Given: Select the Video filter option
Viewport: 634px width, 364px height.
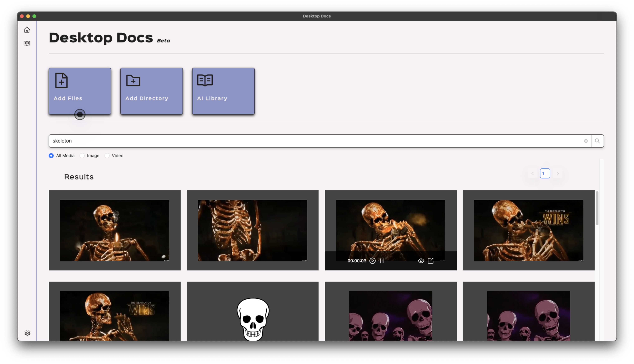Looking at the screenshot, I should 107,155.
